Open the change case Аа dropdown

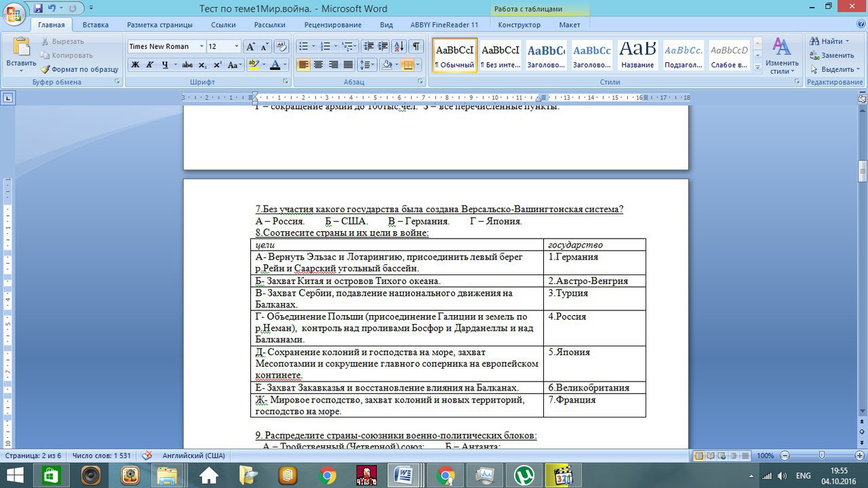click(x=235, y=65)
